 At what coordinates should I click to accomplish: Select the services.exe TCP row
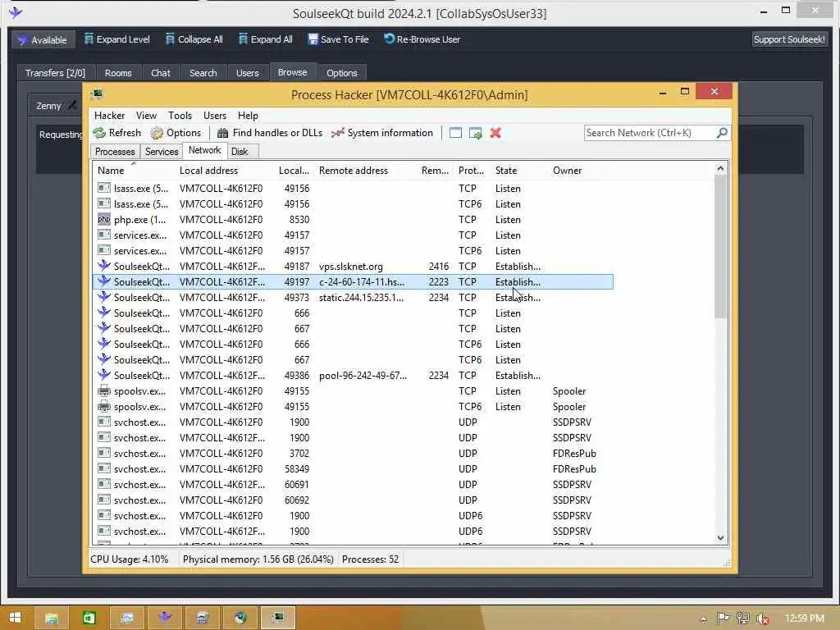(353, 235)
